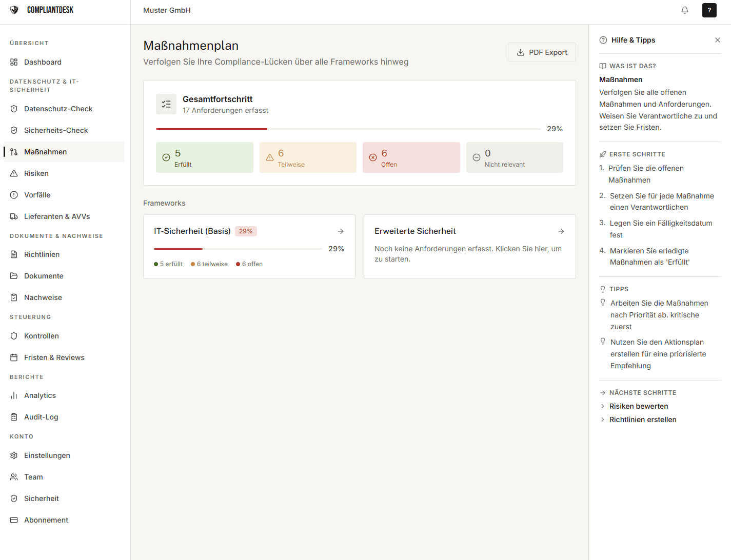Click the notification bell icon
Screen dimensions: 731x560
(684, 10)
